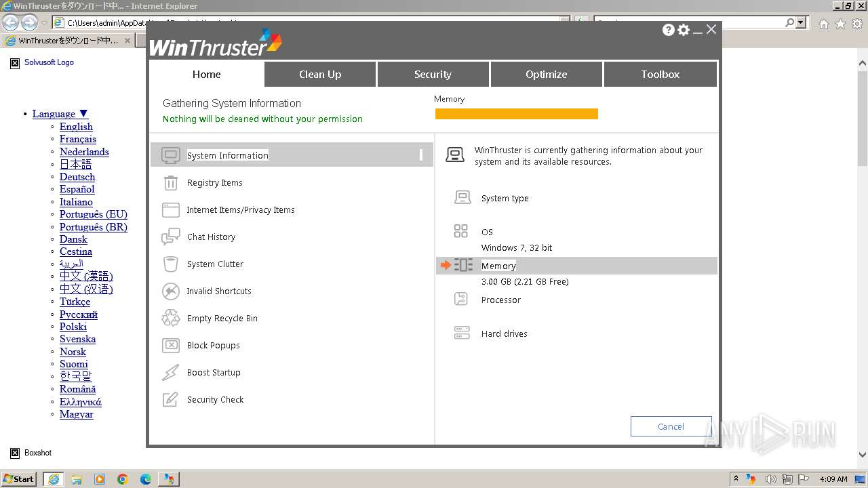Click the Microsoft Edge taskbar icon
The image size is (868, 488).
pos(146,479)
